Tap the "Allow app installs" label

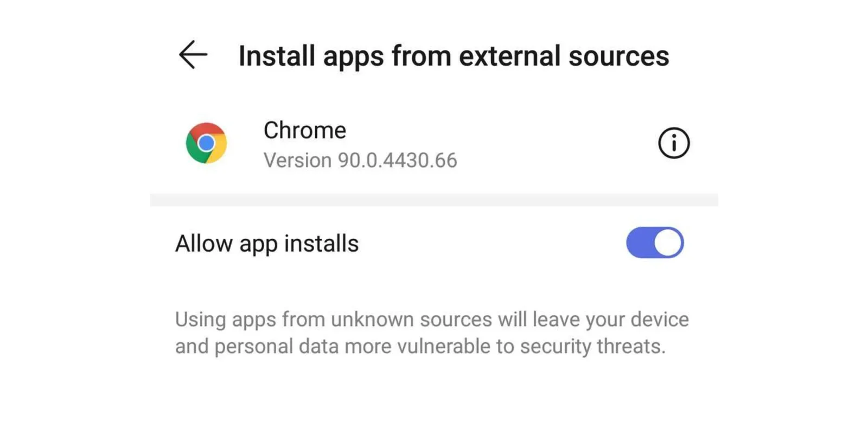(267, 244)
